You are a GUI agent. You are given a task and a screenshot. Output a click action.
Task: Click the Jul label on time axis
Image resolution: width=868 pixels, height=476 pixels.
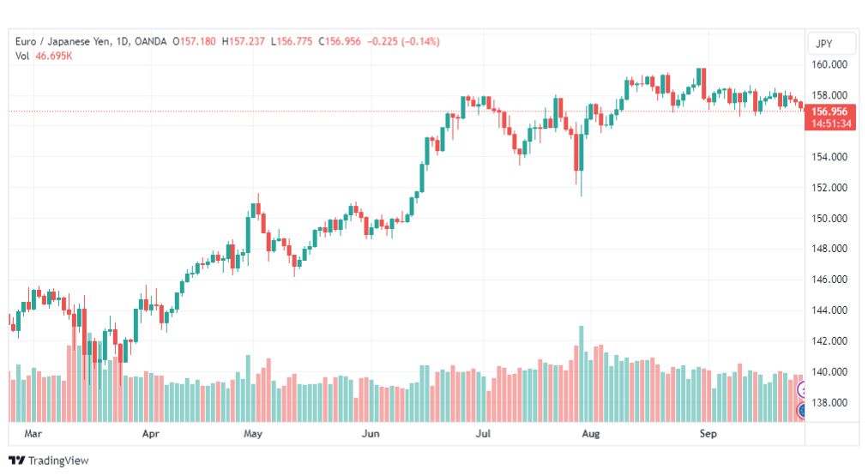(483, 434)
